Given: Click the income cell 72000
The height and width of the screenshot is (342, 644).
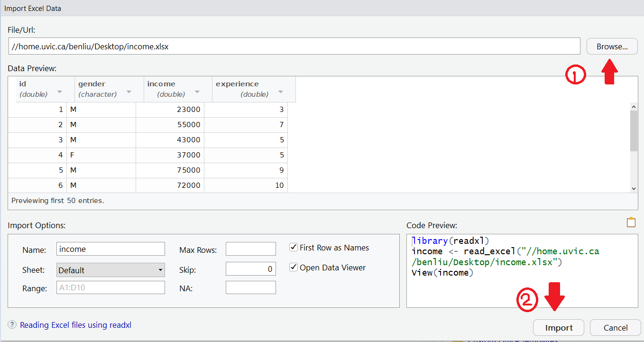Looking at the screenshot, I should (x=170, y=185).
